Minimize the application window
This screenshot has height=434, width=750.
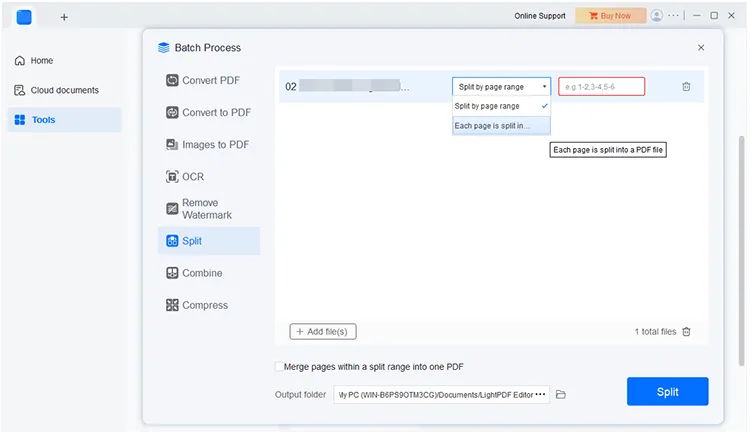(697, 16)
